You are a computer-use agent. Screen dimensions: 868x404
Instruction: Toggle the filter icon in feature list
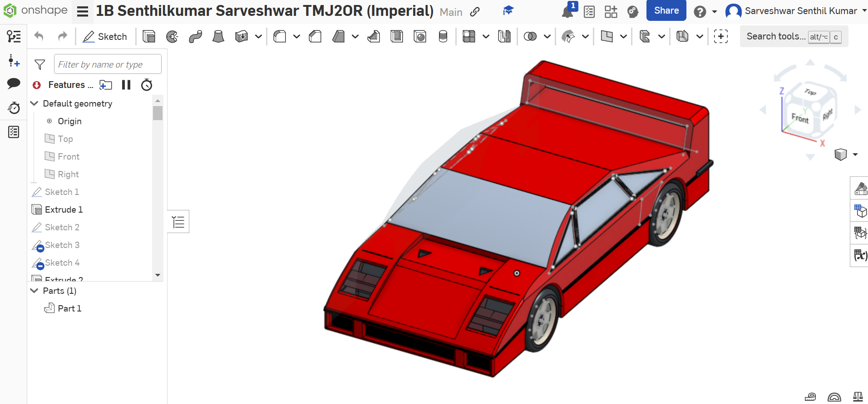tap(40, 64)
